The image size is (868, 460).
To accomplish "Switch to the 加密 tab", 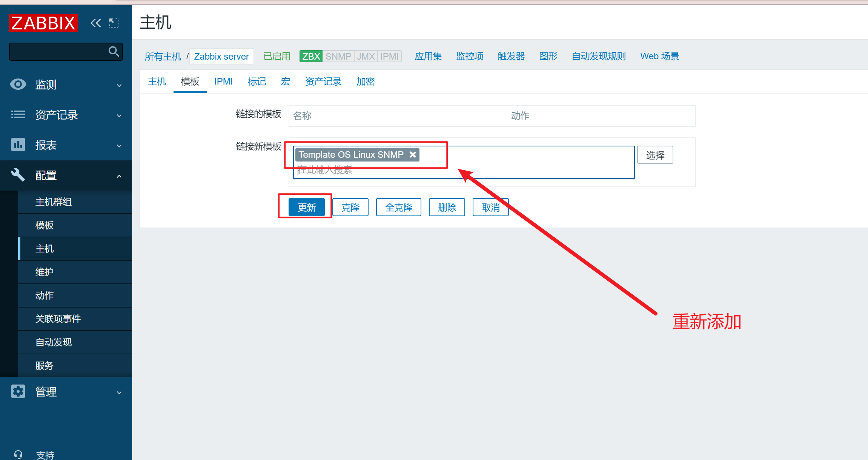I will point(366,82).
